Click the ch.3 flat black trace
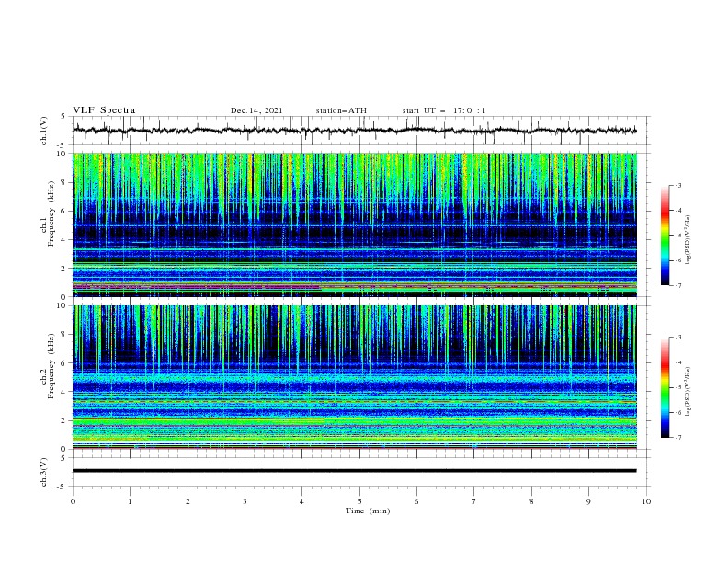This screenshot has height=563, width=728. [x=354, y=471]
